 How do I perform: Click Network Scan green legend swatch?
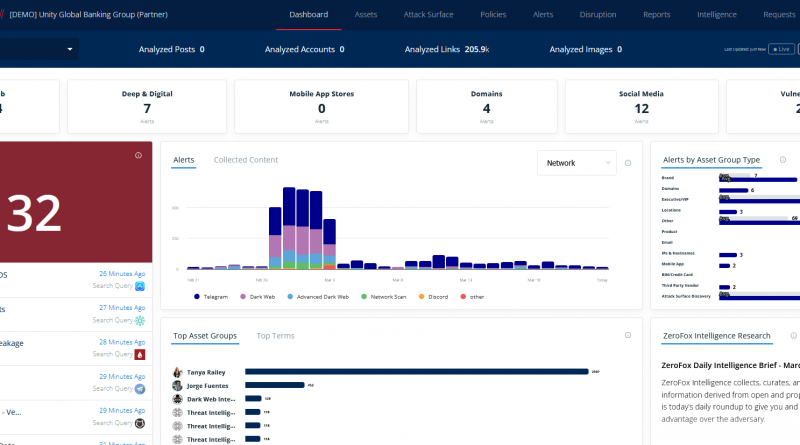(x=364, y=296)
